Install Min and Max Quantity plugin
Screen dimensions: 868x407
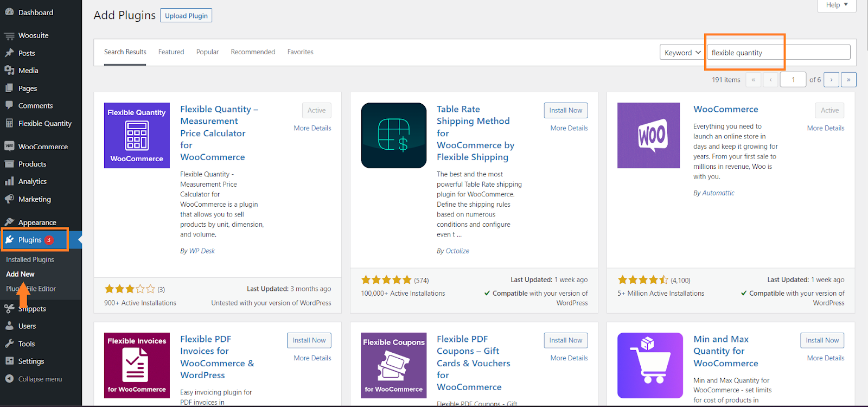click(x=822, y=340)
